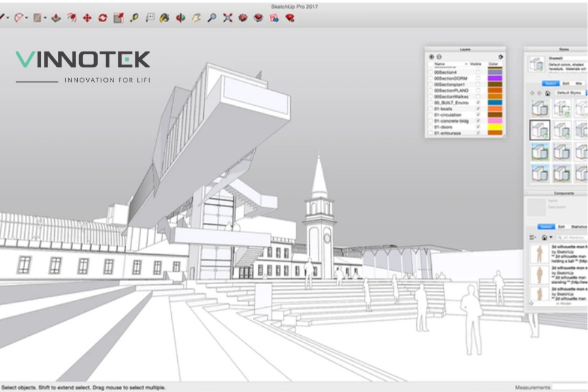The width and height of the screenshot is (588, 392).
Task: Select the Arc tool in the toolbar
Action: (18, 18)
